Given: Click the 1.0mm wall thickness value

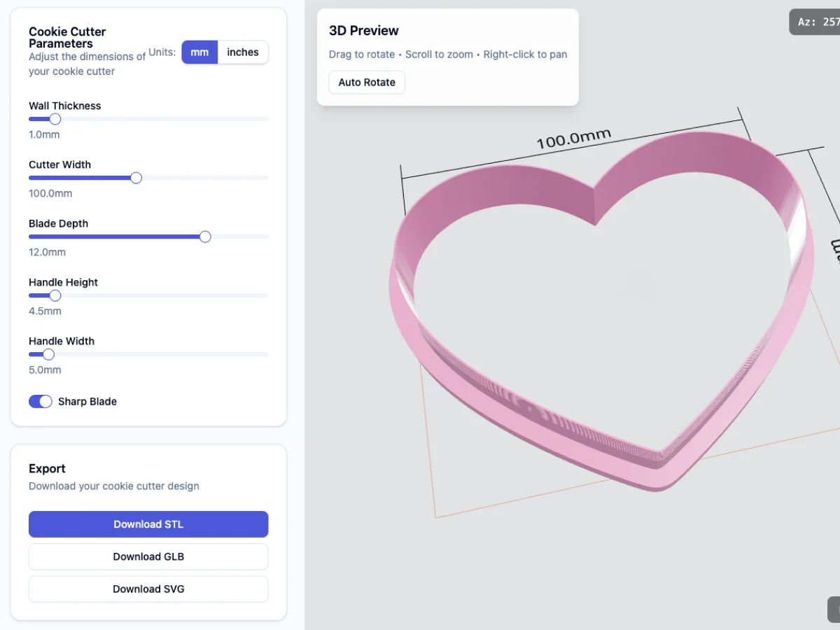Looking at the screenshot, I should tap(44, 134).
